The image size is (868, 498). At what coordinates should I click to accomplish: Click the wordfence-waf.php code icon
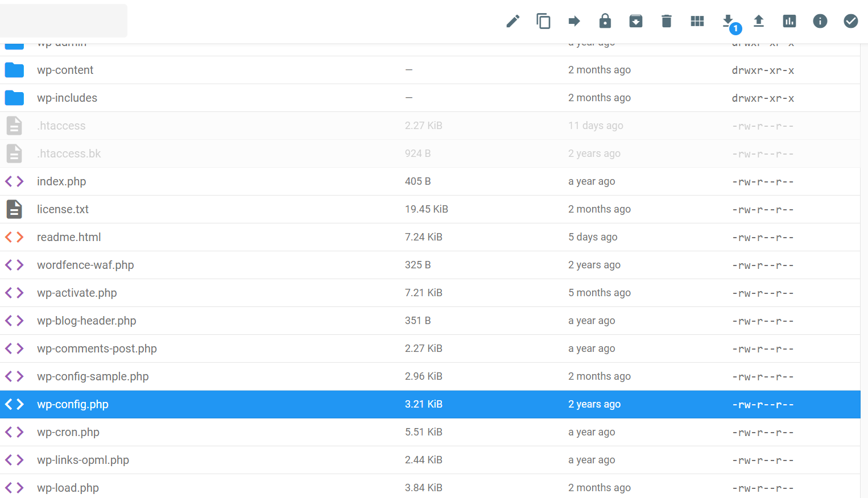[x=14, y=265]
